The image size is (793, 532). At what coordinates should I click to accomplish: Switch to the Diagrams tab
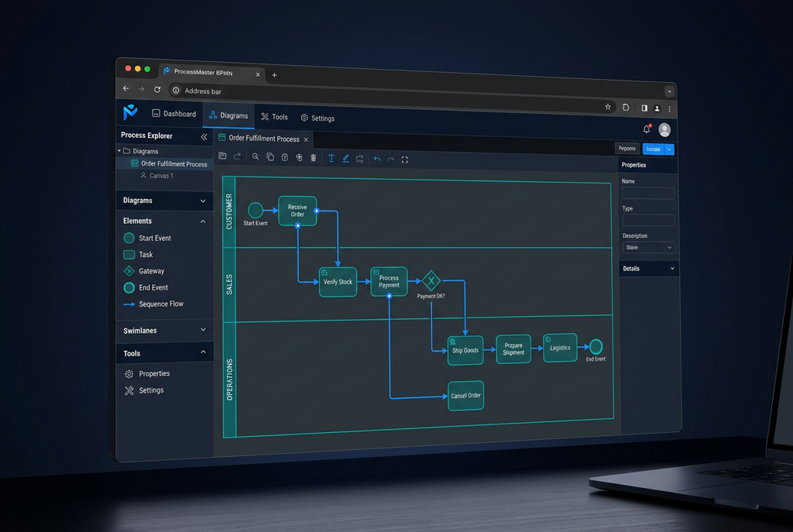(x=228, y=115)
